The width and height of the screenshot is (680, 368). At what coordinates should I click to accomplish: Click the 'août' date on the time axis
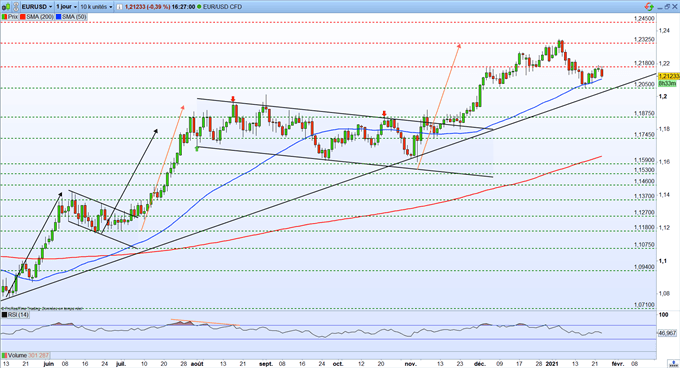coord(197,364)
